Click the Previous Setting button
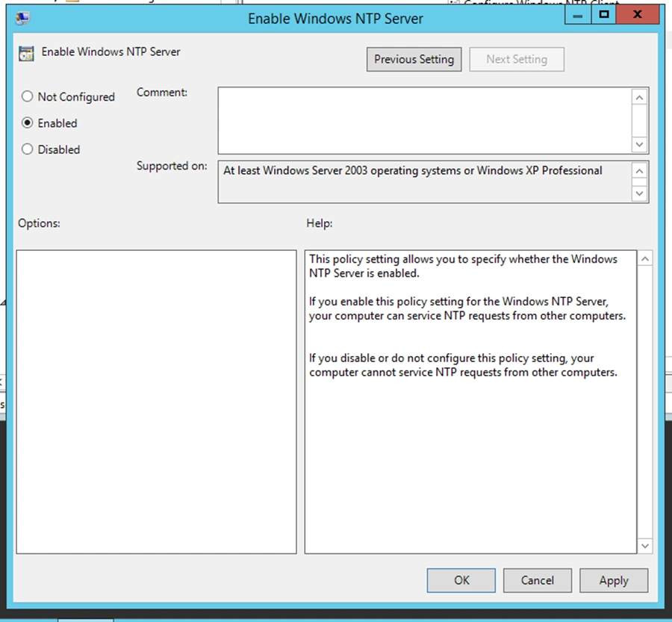The height and width of the screenshot is (622, 672). pos(414,59)
